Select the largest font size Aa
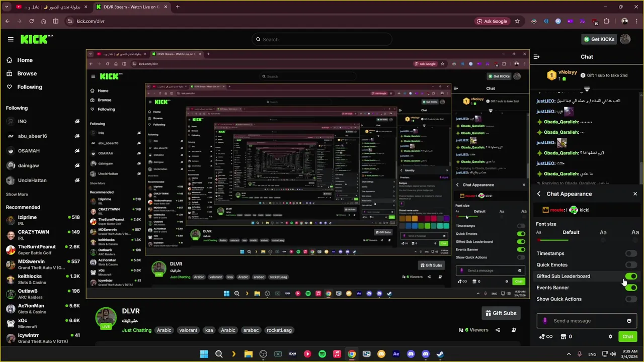The image size is (644, 362). pyautogui.click(x=635, y=232)
